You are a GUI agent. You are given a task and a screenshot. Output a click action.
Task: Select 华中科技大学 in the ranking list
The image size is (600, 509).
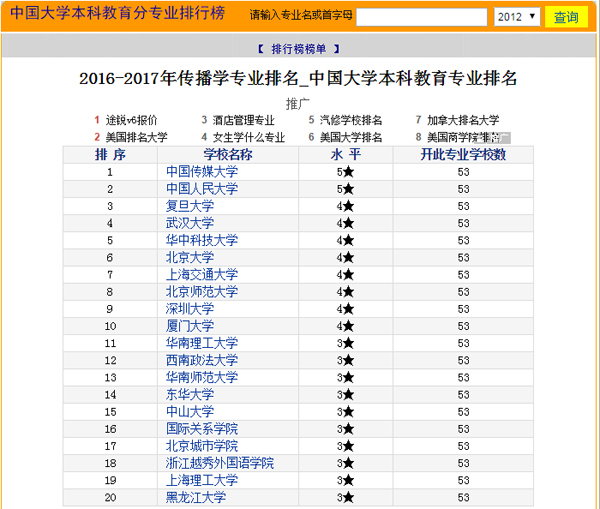pos(202,240)
